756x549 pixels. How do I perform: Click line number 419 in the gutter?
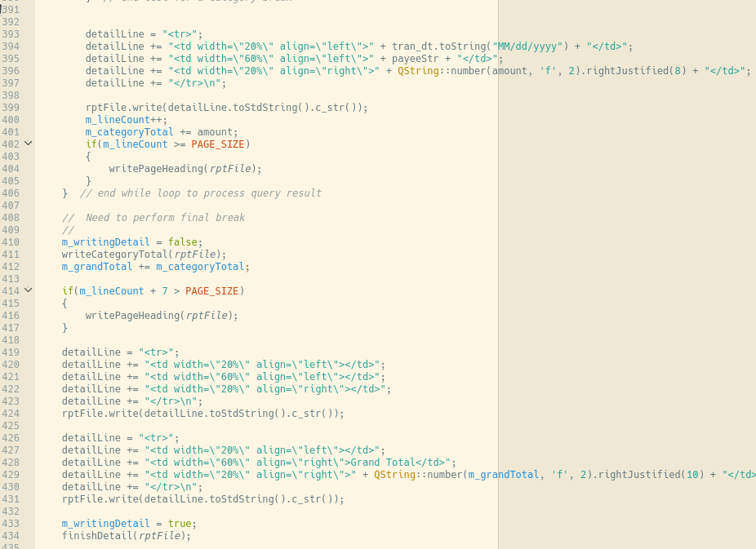coord(11,352)
